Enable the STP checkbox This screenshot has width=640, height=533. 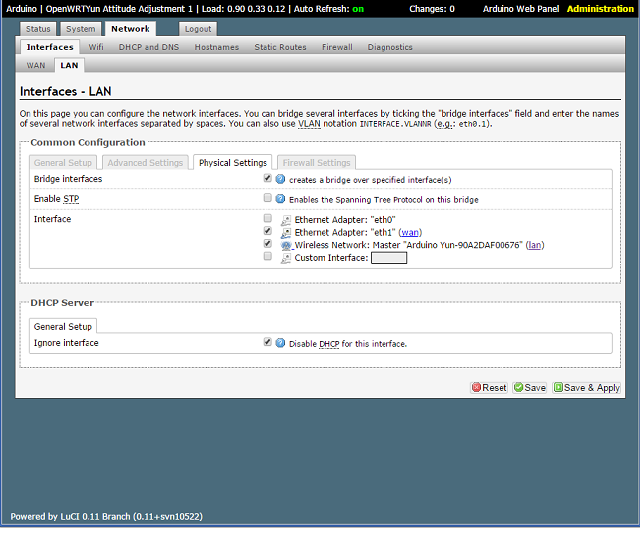coord(268,198)
